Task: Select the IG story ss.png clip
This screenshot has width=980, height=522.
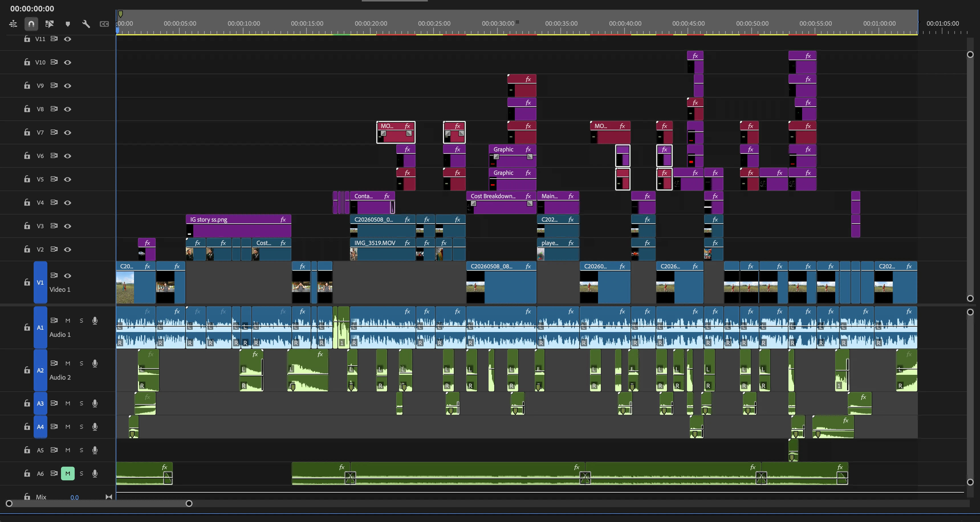Action: 239,225
